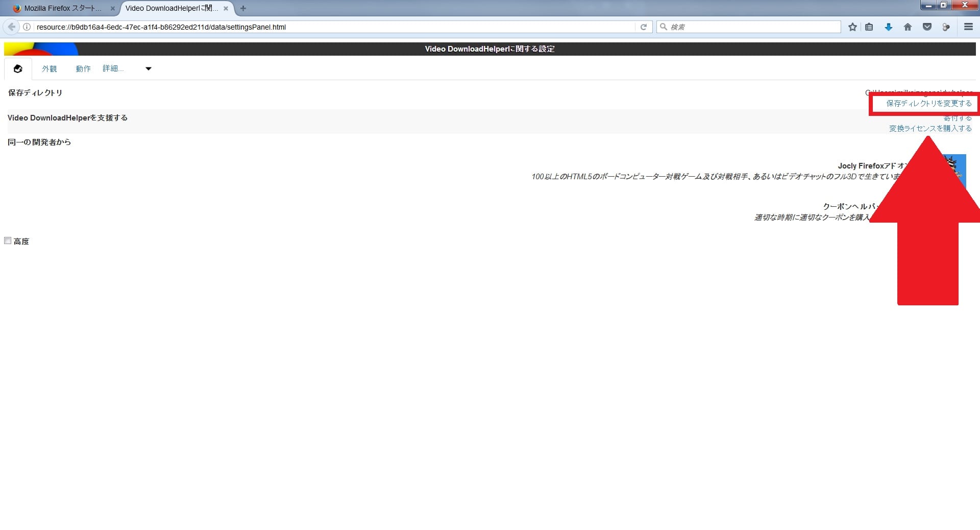Switch to the 動作 tab
The image size is (980, 530).
point(83,68)
